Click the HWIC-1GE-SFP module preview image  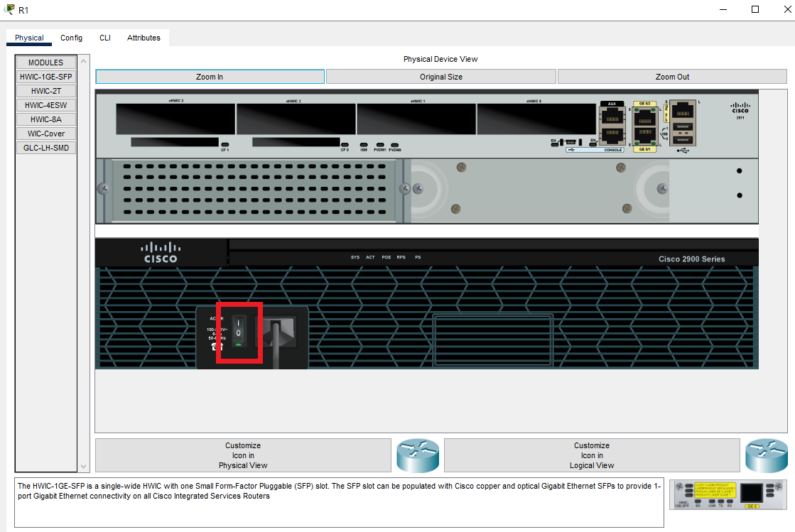click(728, 494)
